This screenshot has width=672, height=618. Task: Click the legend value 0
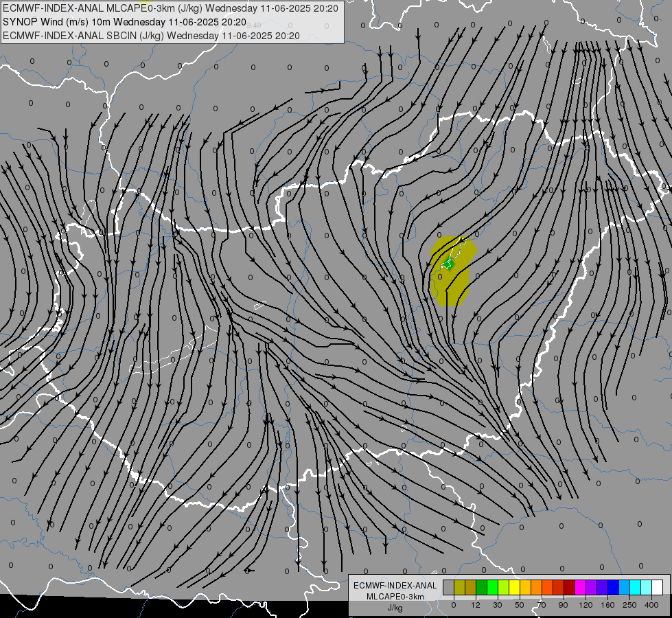pyautogui.click(x=454, y=605)
